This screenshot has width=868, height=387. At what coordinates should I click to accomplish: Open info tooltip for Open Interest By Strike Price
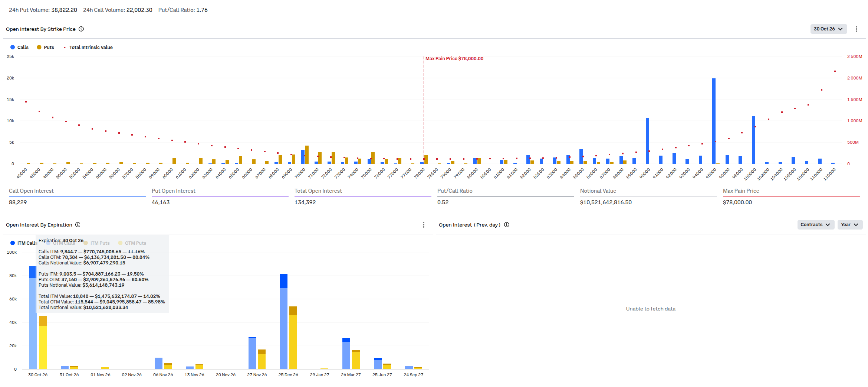(x=81, y=29)
